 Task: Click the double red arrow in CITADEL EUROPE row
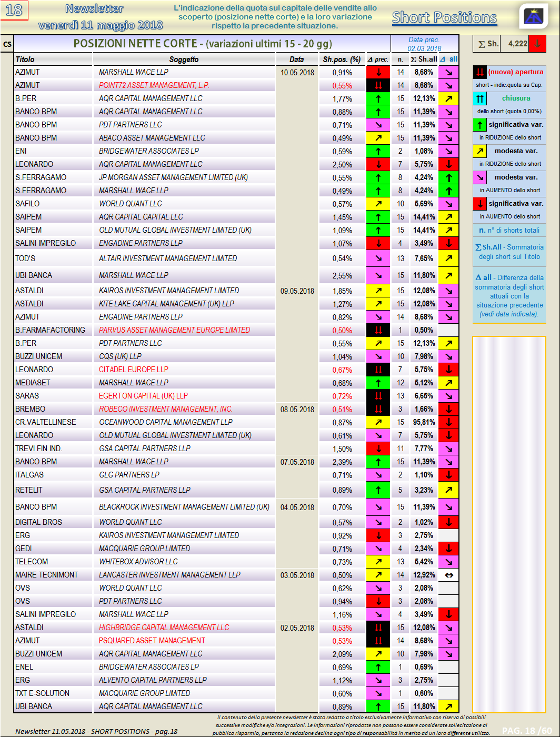(x=378, y=370)
